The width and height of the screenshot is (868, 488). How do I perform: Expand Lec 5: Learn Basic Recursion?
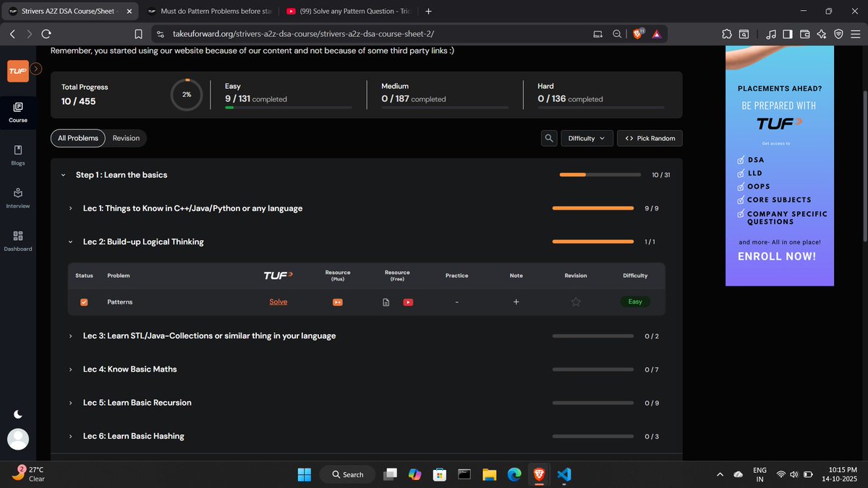pos(70,403)
